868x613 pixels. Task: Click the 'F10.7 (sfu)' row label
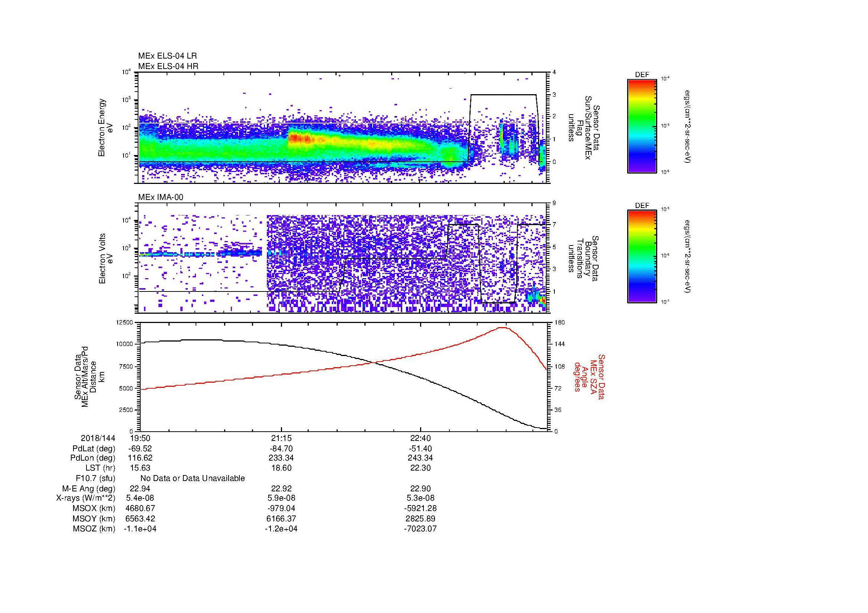(x=95, y=478)
